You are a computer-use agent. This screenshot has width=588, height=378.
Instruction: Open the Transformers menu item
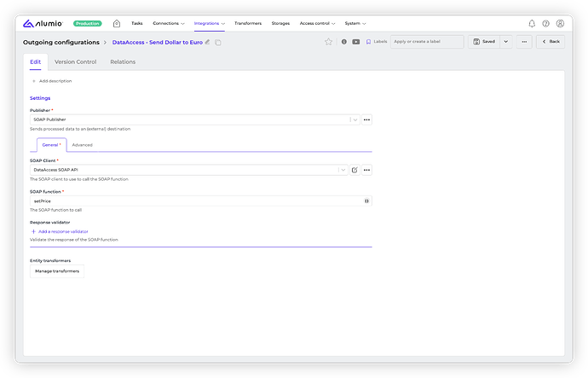248,23
